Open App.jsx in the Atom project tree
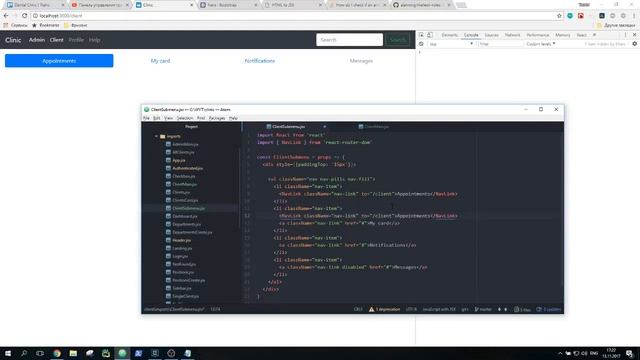640x360 pixels. (x=179, y=160)
